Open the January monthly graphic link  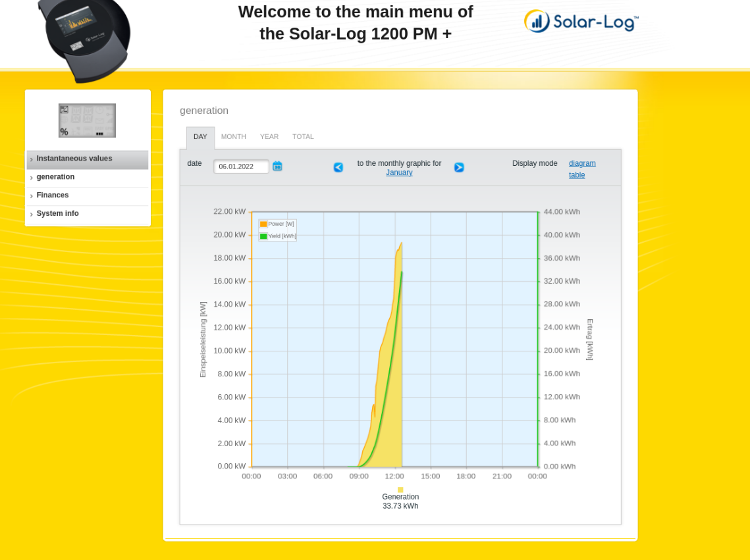399,172
